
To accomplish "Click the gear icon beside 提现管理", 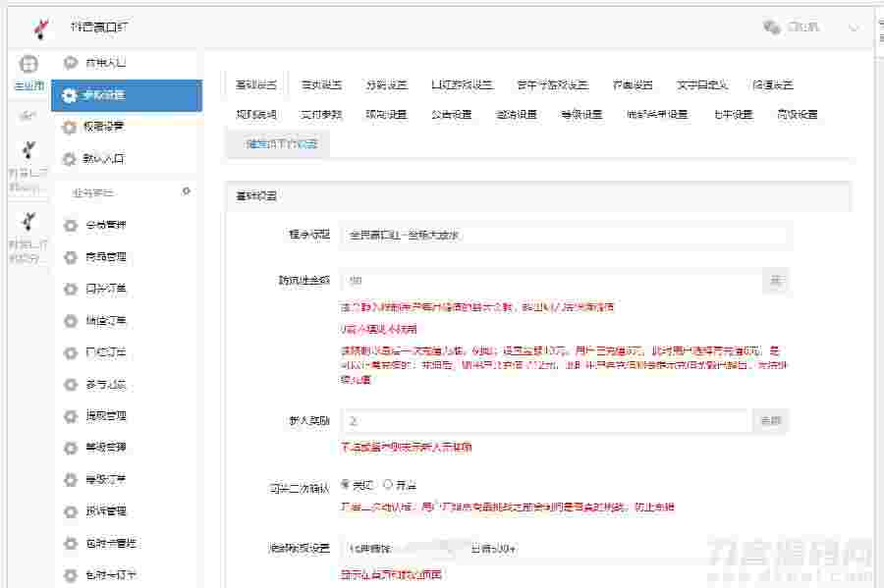I will [x=69, y=415].
